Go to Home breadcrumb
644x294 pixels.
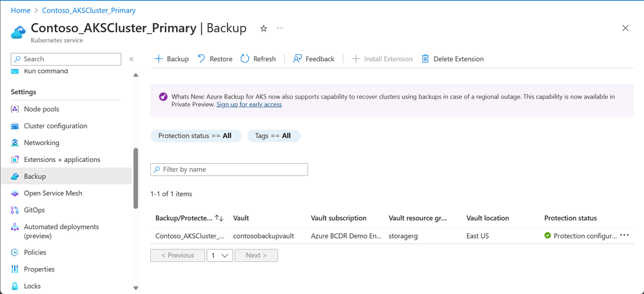tap(21, 10)
